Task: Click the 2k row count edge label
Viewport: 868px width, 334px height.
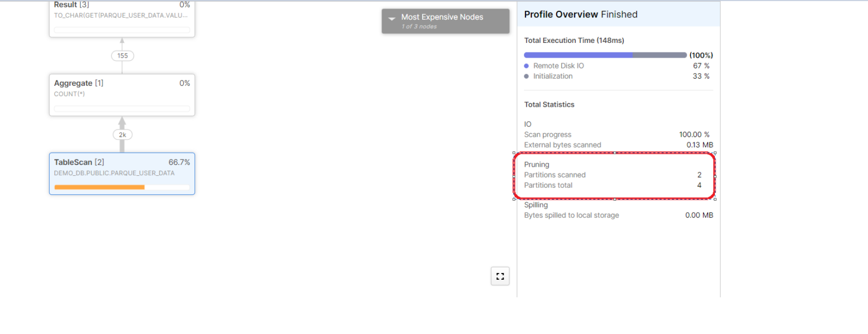Action: point(122,135)
